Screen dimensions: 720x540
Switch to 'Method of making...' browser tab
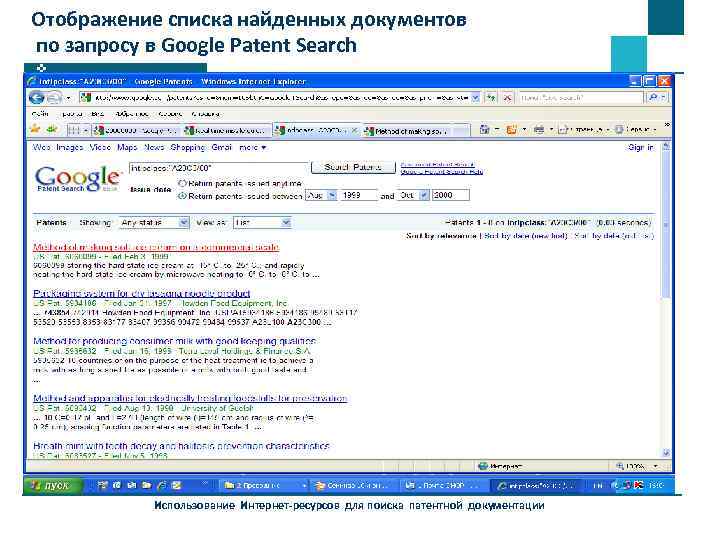[x=417, y=131]
